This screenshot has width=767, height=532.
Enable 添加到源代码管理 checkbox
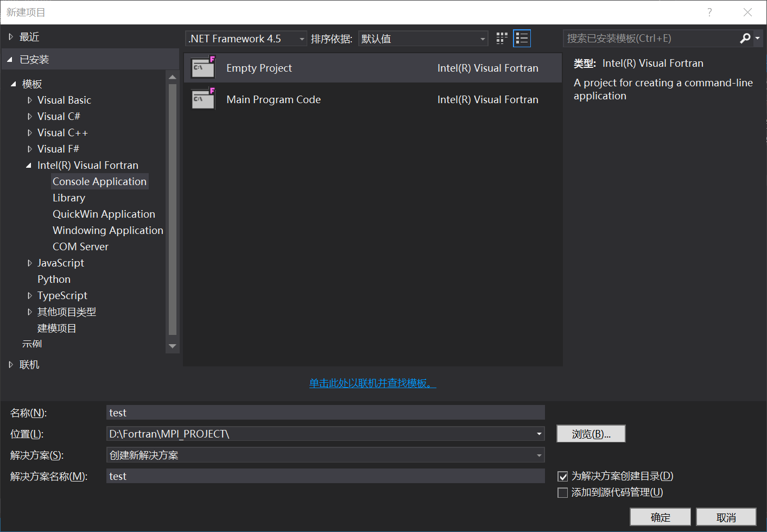pyautogui.click(x=563, y=492)
